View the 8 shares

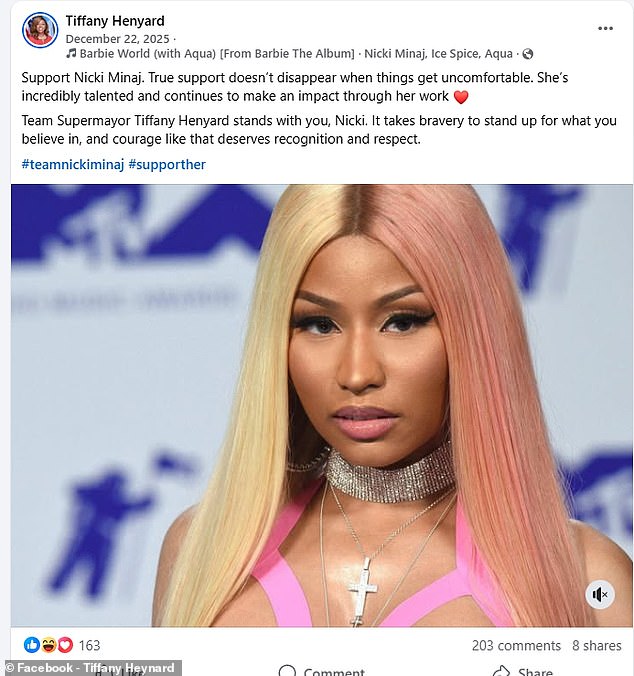(x=597, y=645)
